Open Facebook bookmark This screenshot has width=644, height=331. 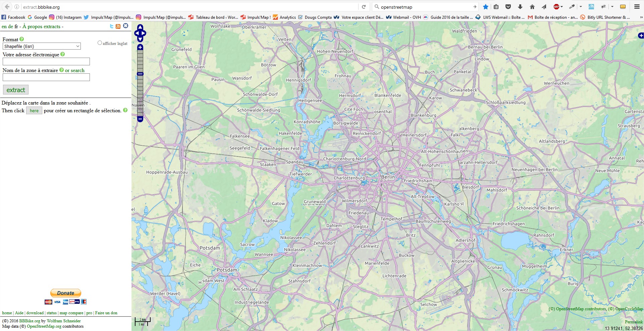pyautogui.click(x=13, y=17)
